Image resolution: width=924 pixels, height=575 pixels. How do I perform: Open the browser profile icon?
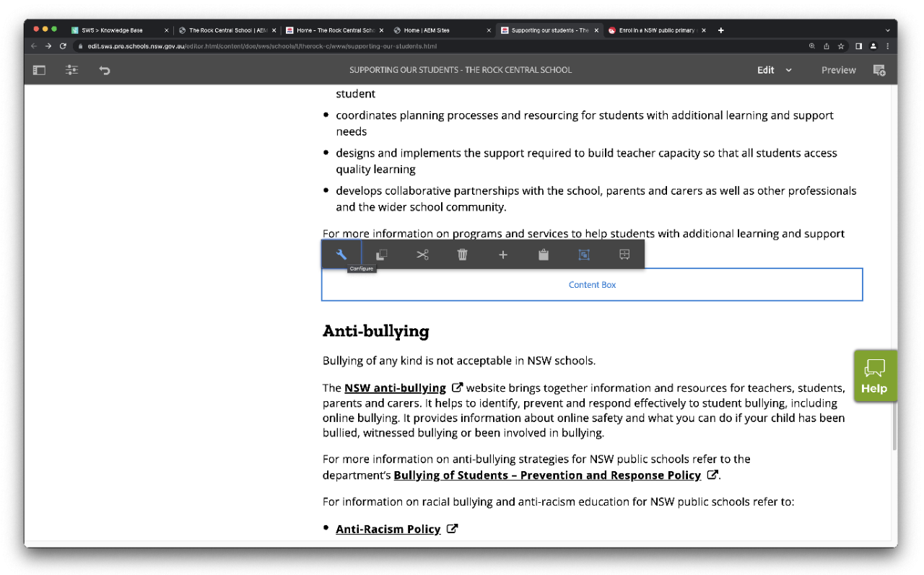point(873,46)
